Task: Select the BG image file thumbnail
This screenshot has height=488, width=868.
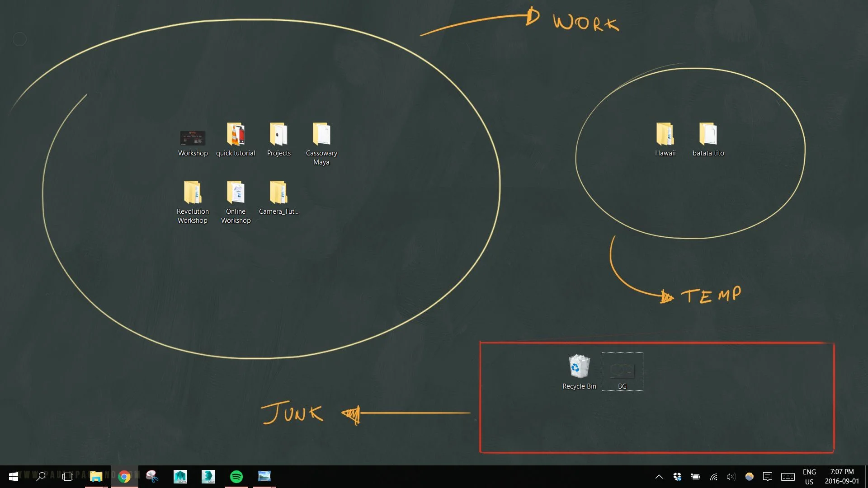Action: click(x=622, y=371)
